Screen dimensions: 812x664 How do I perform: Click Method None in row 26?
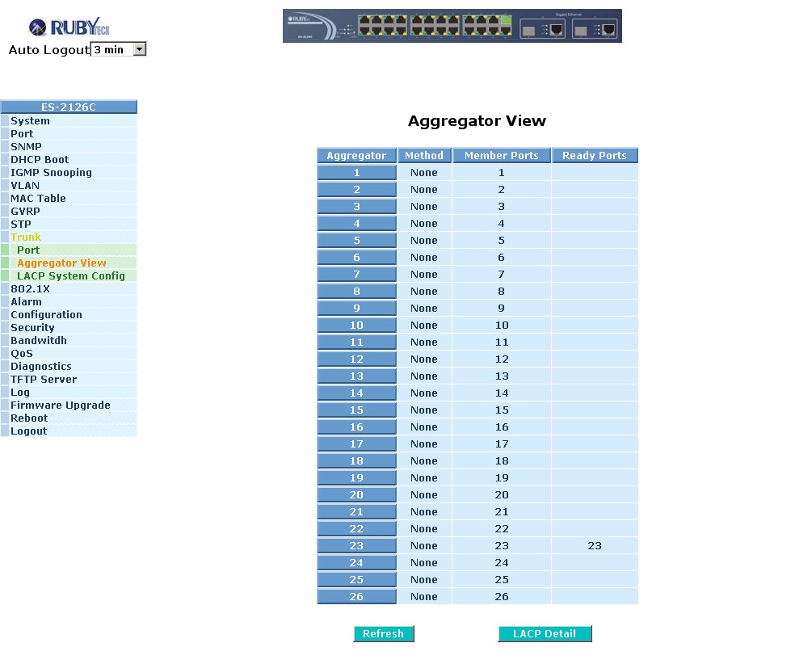tap(424, 597)
